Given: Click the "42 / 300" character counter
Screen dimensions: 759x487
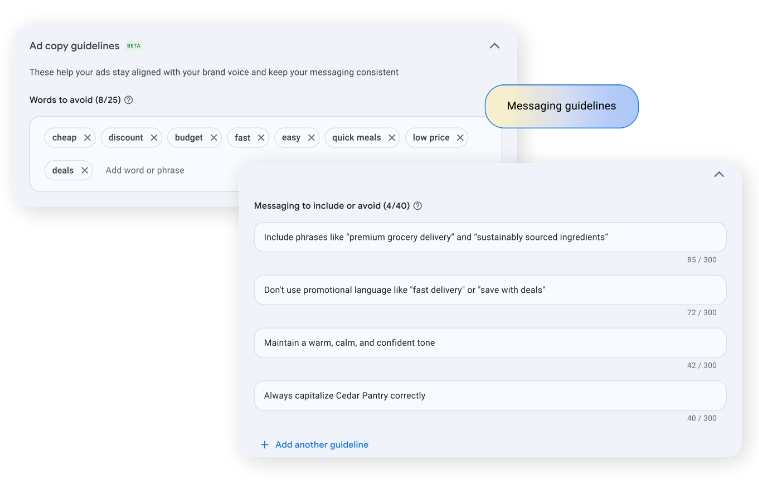Looking at the screenshot, I should click(x=701, y=365).
